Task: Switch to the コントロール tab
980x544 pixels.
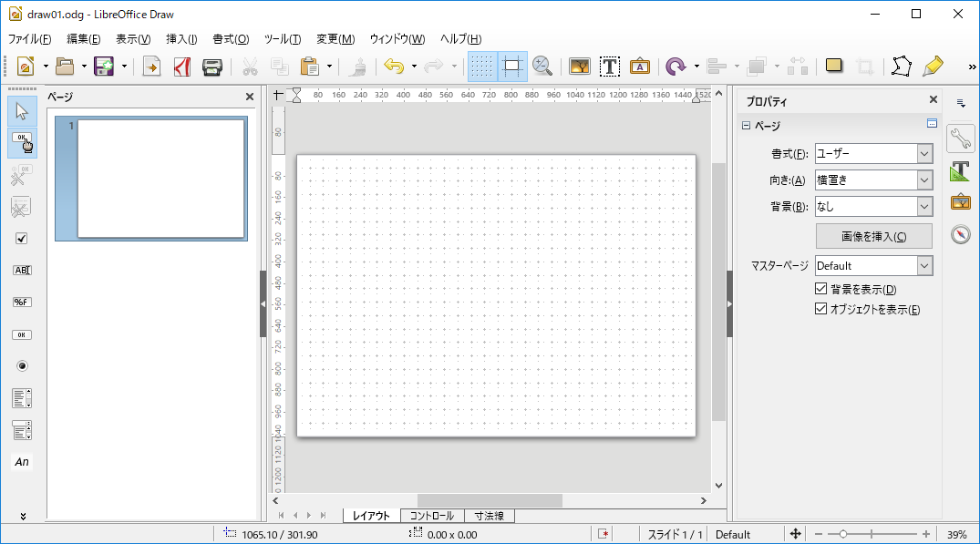Action: (x=430, y=515)
